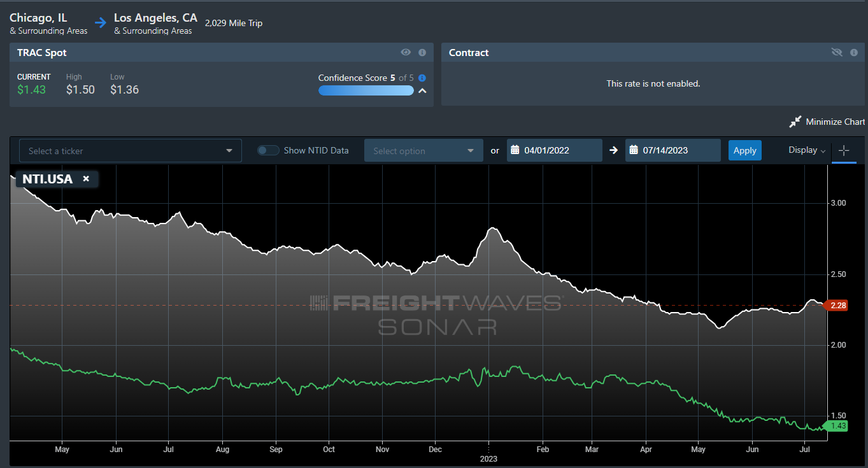Open Contract panel info icon
The image size is (868, 468).
[x=854, y=52]
